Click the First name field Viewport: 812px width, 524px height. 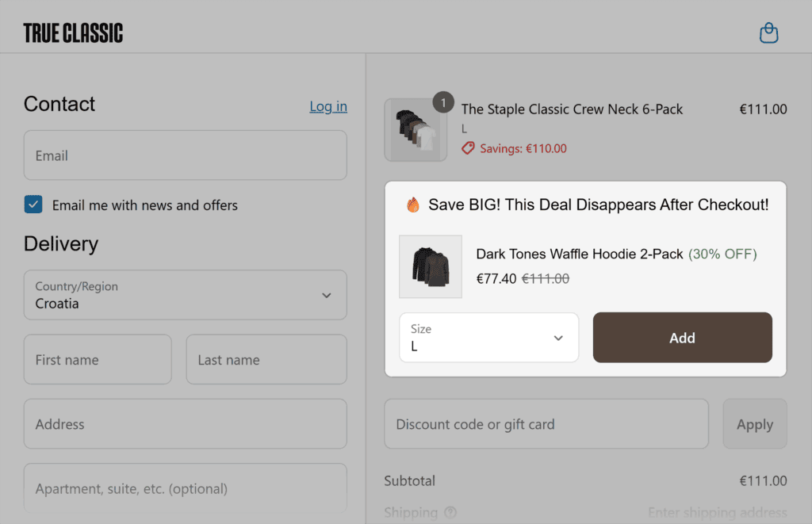(x=97, y=359)
